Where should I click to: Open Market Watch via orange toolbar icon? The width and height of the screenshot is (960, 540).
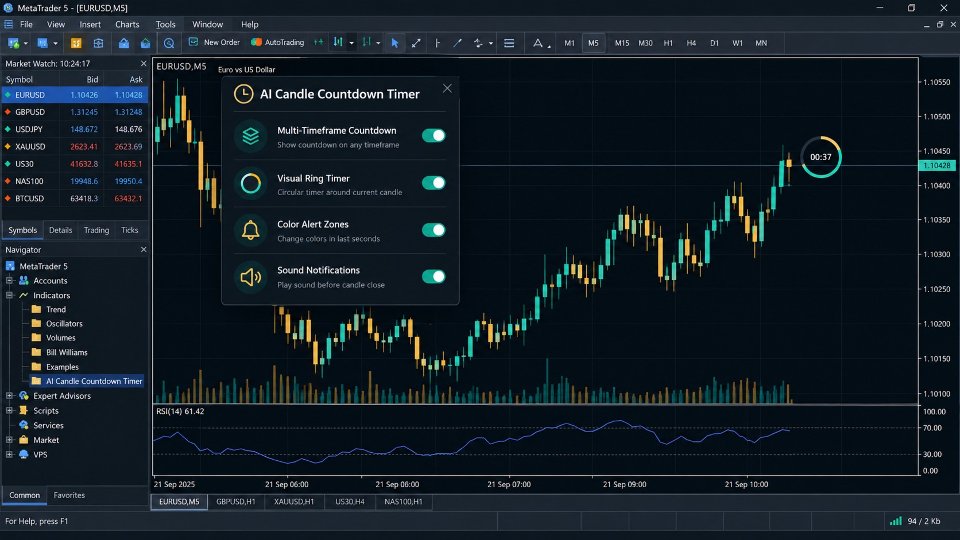pyautogui.click(x=76, y=43)
